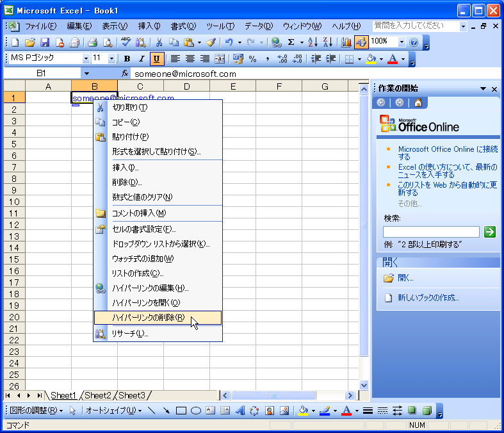The height and width of the screenshot is (433, 504).
Task: Expand the Font Color dropdown arrow
Action: coord(403,59)
